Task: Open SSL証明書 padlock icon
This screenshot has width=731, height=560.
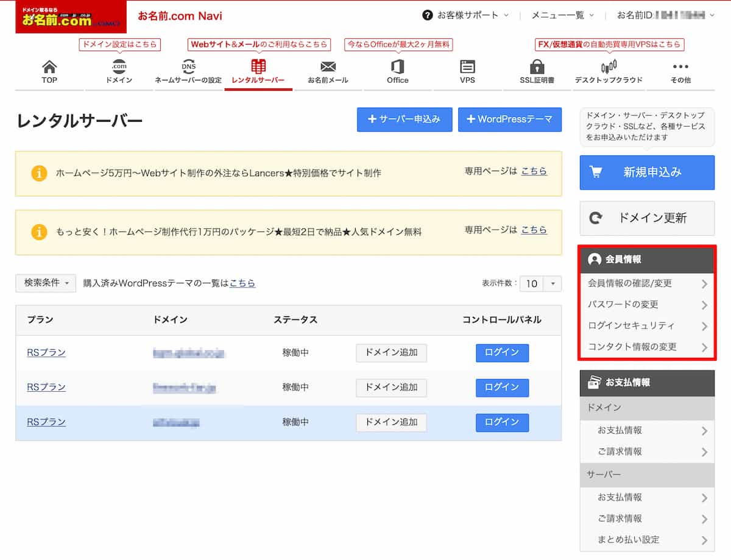Action: [x=537, y=67]
